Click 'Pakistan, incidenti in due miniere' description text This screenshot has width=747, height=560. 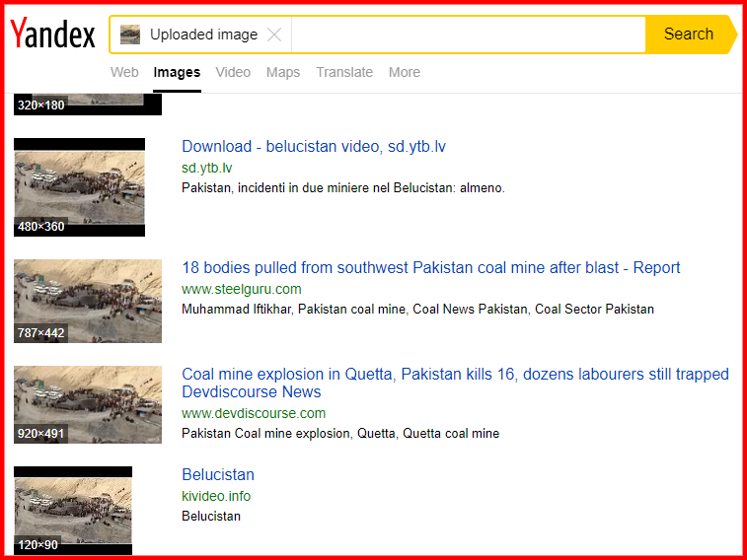click(343, 188)
